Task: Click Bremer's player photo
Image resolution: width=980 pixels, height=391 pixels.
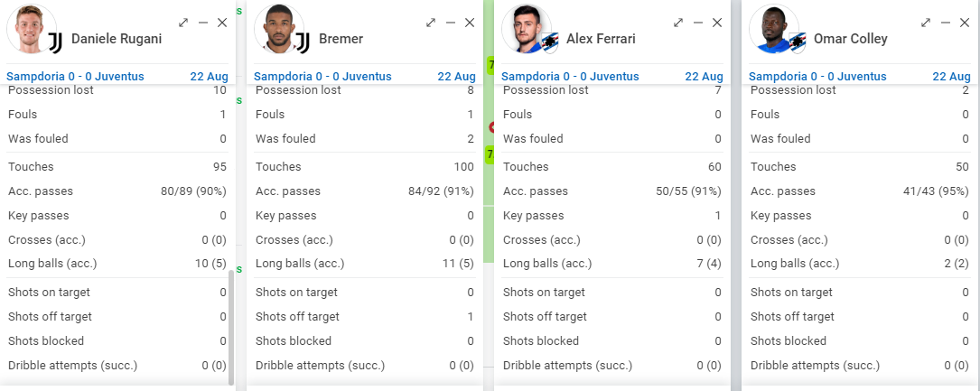Action: [x=277, y=29]
